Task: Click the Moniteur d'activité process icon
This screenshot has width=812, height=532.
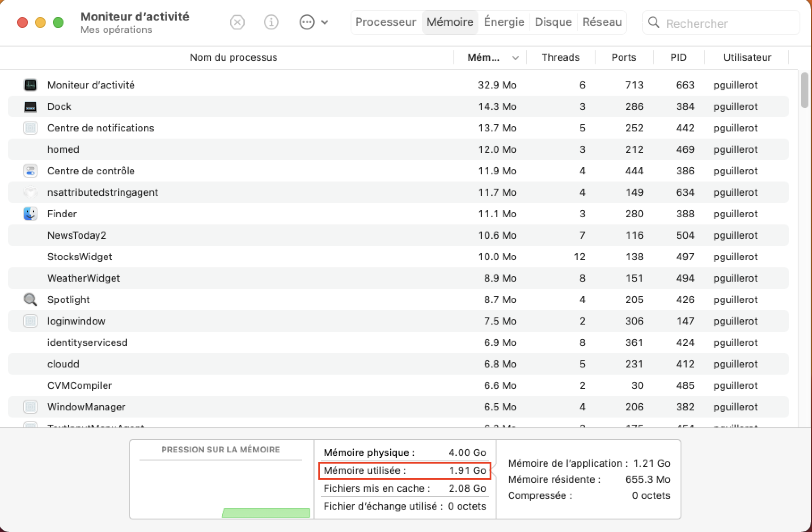Action: pyautogui.click(x=30, y=85)
